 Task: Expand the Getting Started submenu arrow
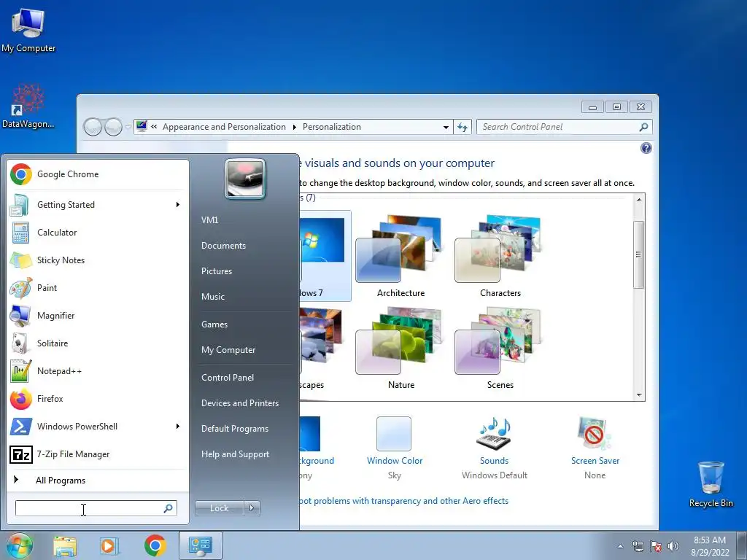178,205
